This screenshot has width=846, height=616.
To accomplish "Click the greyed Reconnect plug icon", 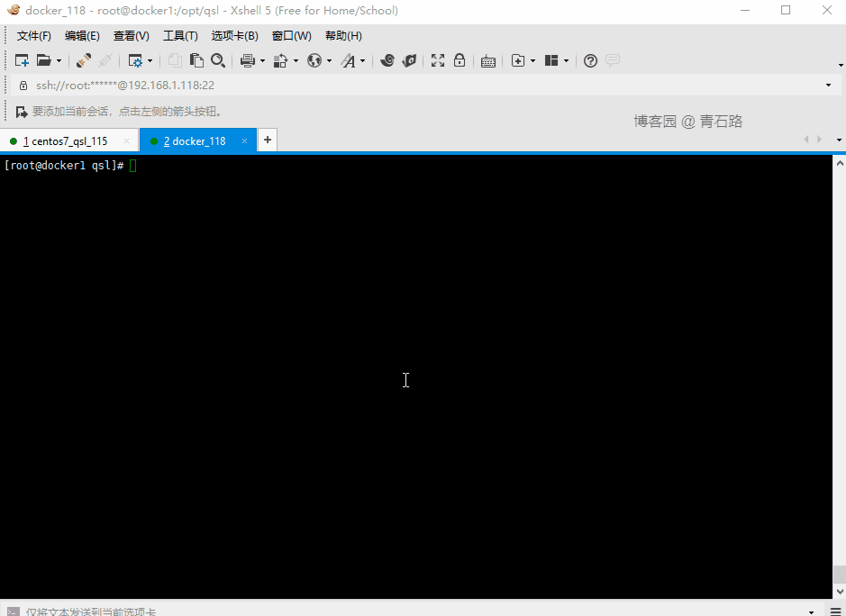I will 105,60.
